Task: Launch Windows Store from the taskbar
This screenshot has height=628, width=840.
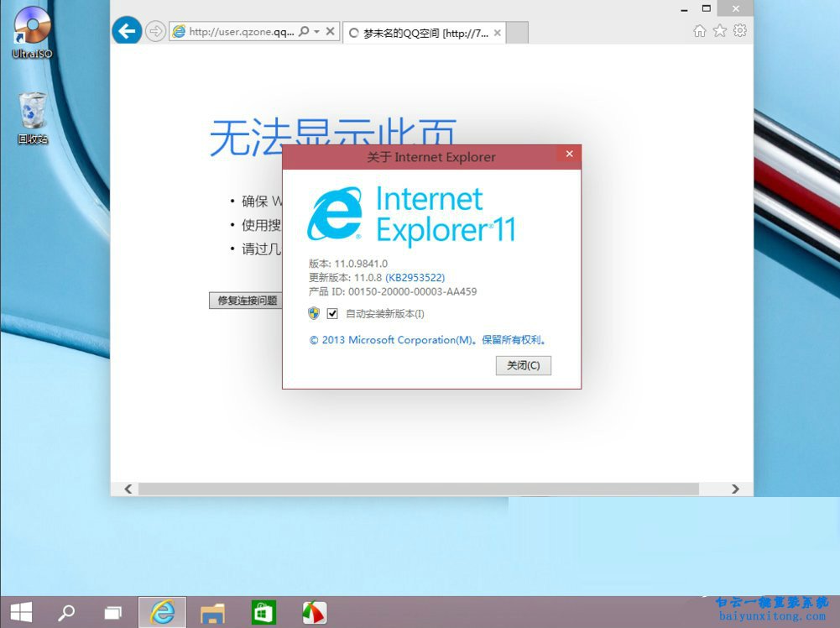Action: click(263, 612)
